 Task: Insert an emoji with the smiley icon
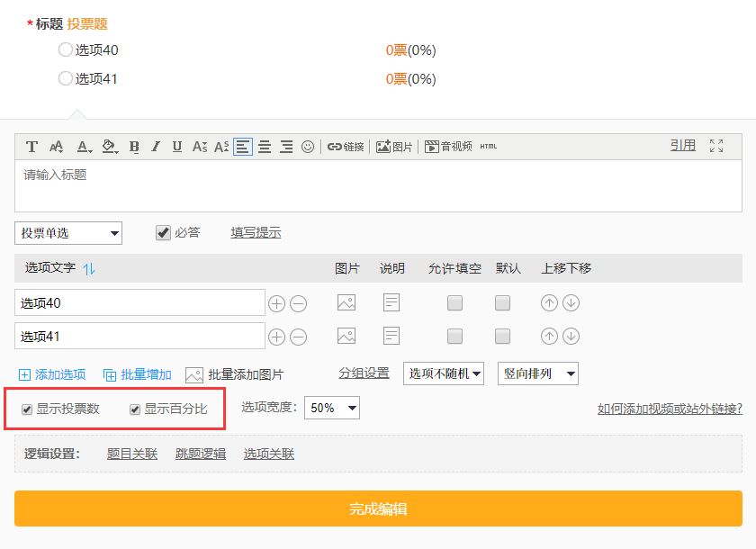(308, 147)
